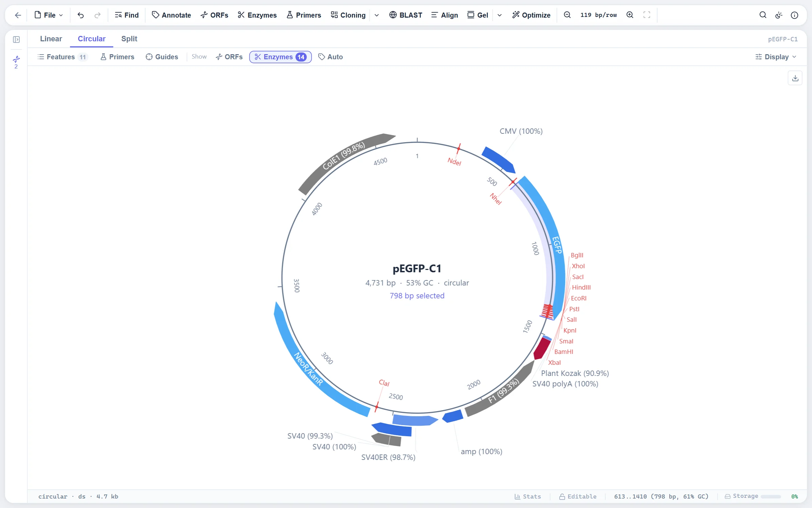Open the Cloning tool

point(348,15)
